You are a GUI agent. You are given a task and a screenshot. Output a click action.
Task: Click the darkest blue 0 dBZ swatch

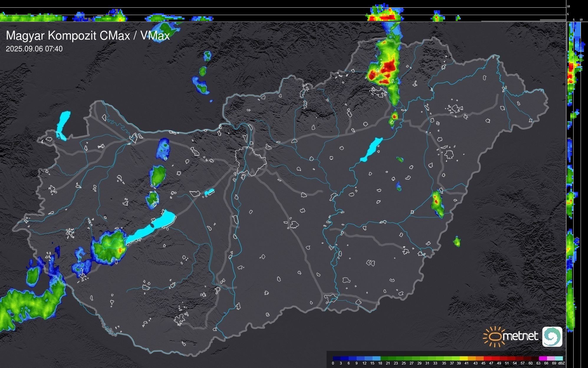(337, 358)
